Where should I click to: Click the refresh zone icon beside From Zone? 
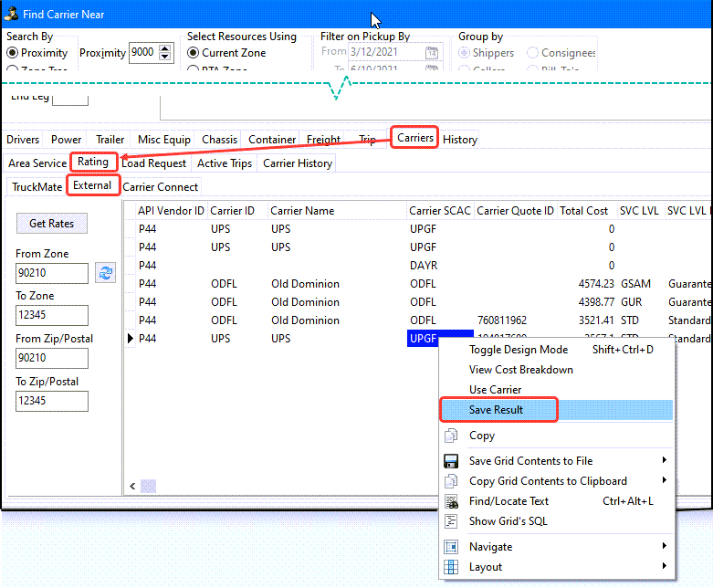coord(105,273)
